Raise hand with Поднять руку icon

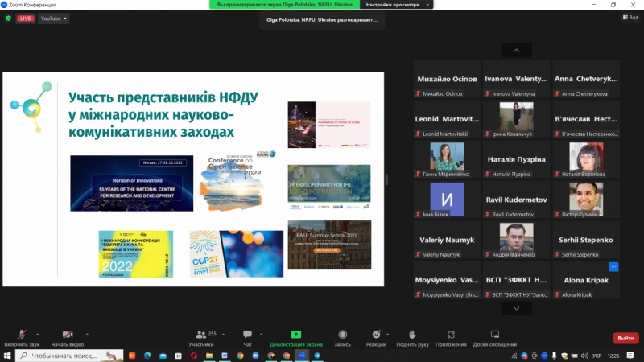412,335
